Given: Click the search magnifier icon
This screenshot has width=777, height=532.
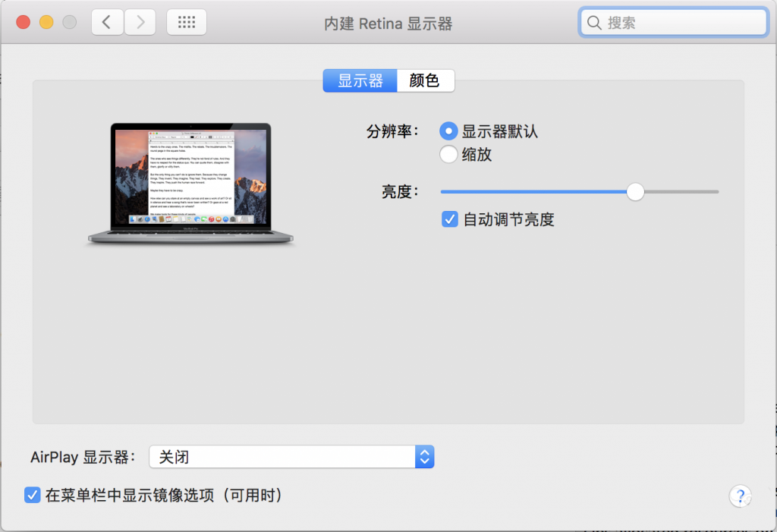Looking at the screenshot, I should coord(595,22).
